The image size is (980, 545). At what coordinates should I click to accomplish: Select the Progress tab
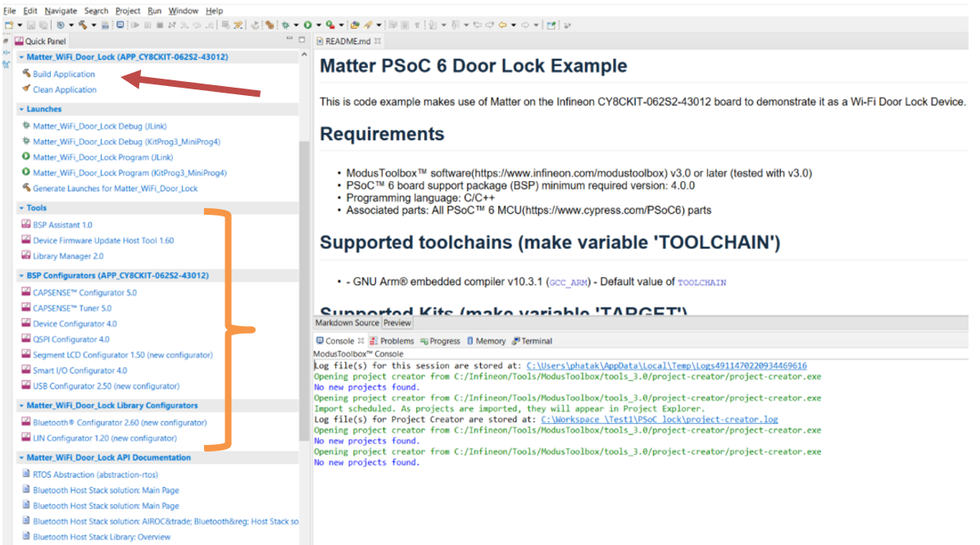[x=441, y=341]
